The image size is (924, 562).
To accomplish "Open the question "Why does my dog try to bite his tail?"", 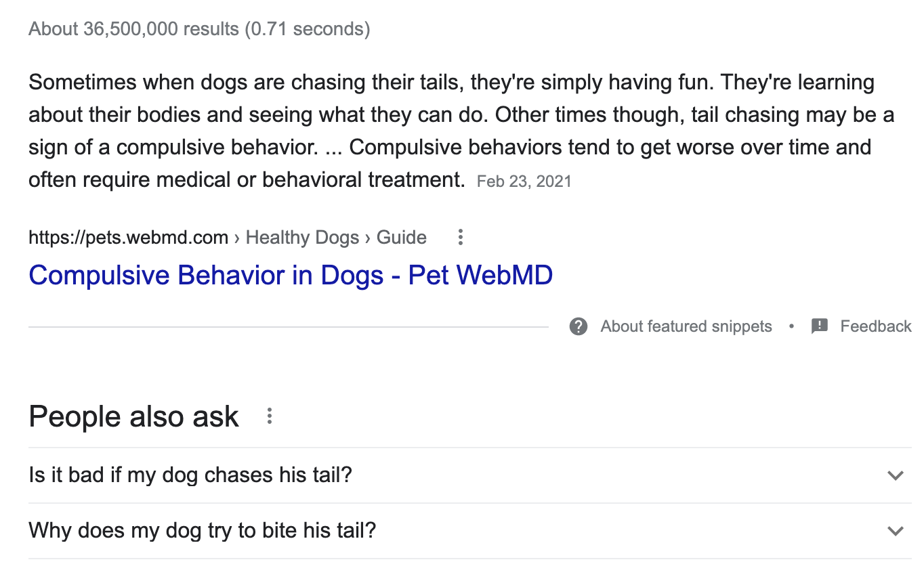I will (202, 530).
